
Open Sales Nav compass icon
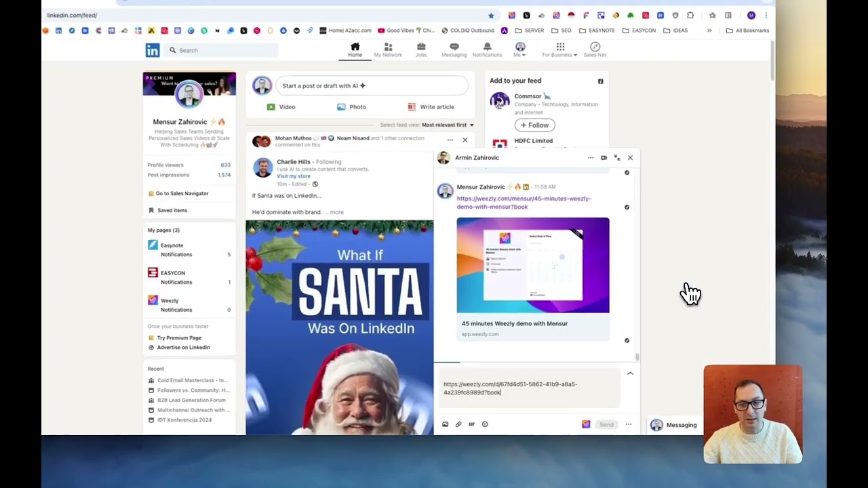[595, 50]
